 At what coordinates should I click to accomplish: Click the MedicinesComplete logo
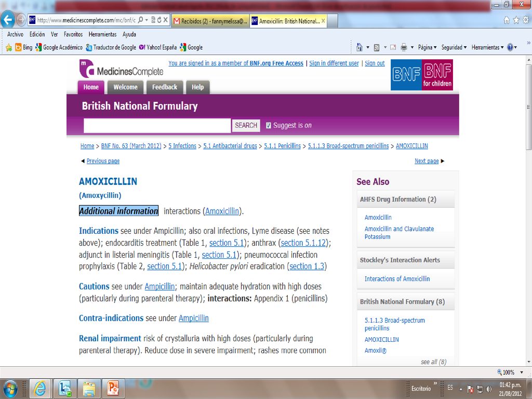pyautogui.click(x=121, y=69)
